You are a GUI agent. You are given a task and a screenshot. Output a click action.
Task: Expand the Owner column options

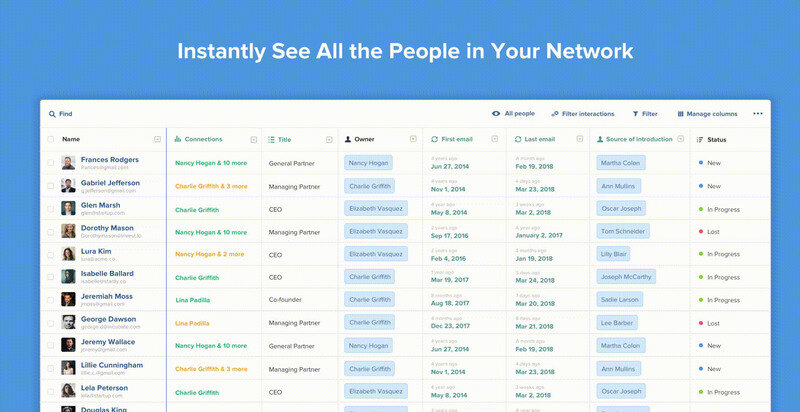[x=413, y=139]
